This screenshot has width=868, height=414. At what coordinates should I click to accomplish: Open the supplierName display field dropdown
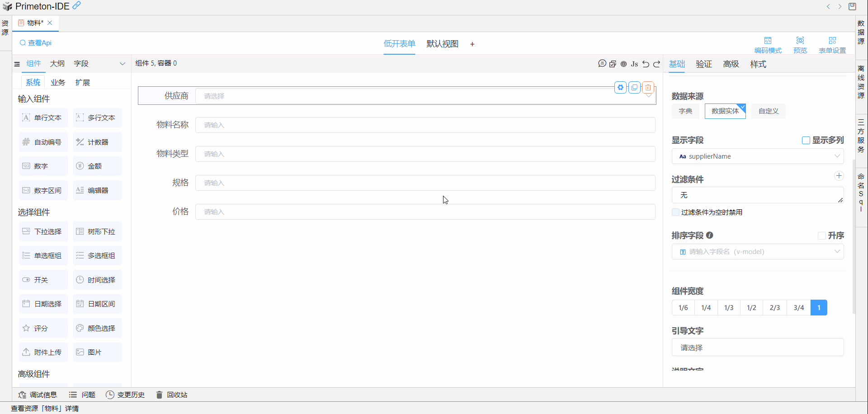(757, 156)
